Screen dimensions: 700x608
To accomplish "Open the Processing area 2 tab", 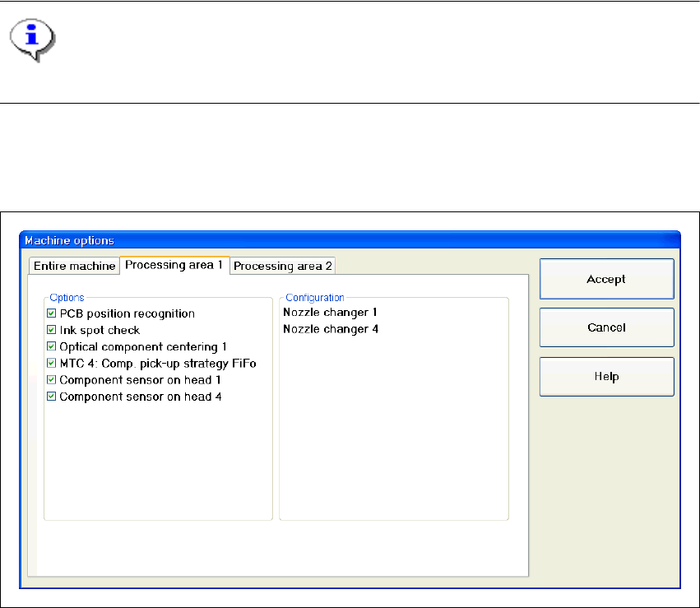I will pos(283,266).
